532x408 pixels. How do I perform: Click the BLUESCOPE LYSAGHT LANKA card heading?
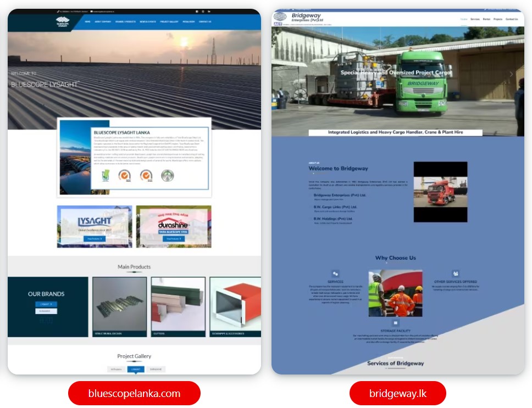click(x=122, y=132)
